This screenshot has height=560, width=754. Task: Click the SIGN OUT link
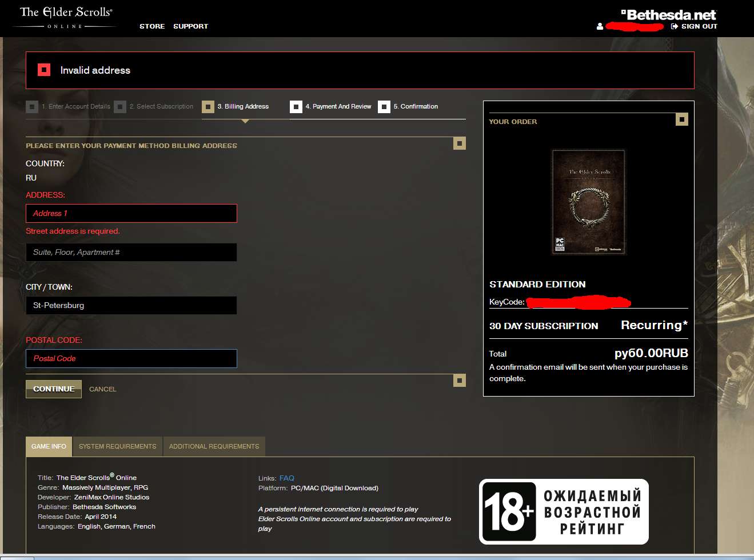[699, 26]
